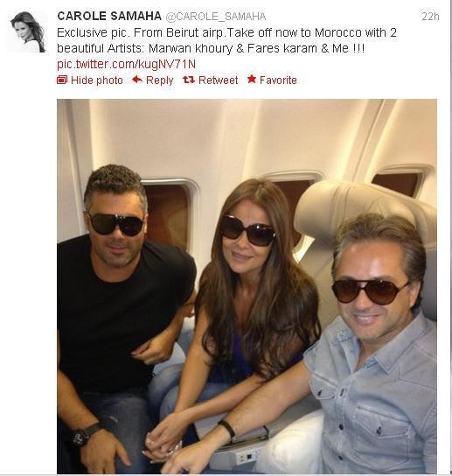Click the Hide photo media icon
This screenshot has width=452, height=476.
(62, 80)
